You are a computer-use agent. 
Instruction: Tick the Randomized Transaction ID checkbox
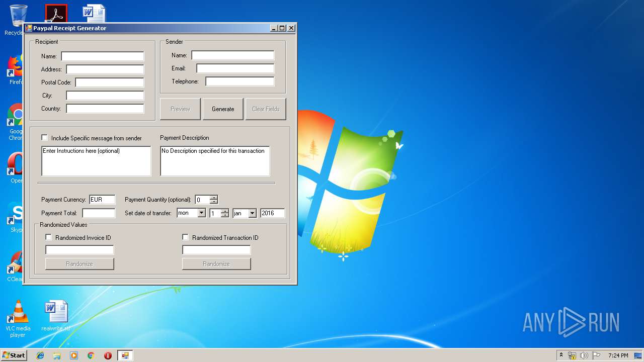(x=186, y=237)
